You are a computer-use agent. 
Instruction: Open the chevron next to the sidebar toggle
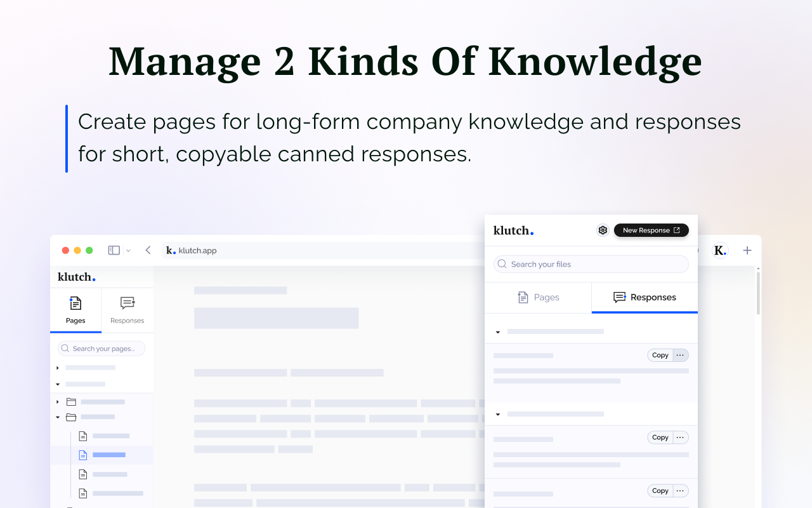pos(129,250)
